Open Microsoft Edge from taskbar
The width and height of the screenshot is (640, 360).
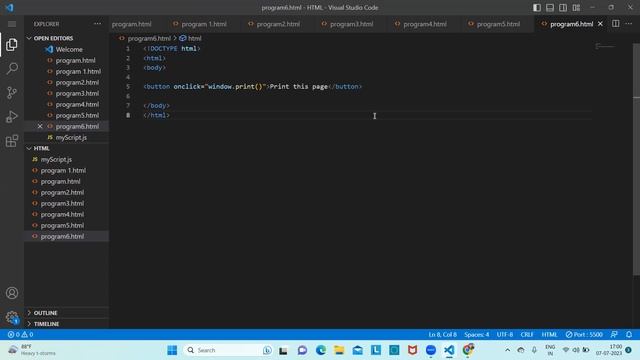[x=321, y=350]
